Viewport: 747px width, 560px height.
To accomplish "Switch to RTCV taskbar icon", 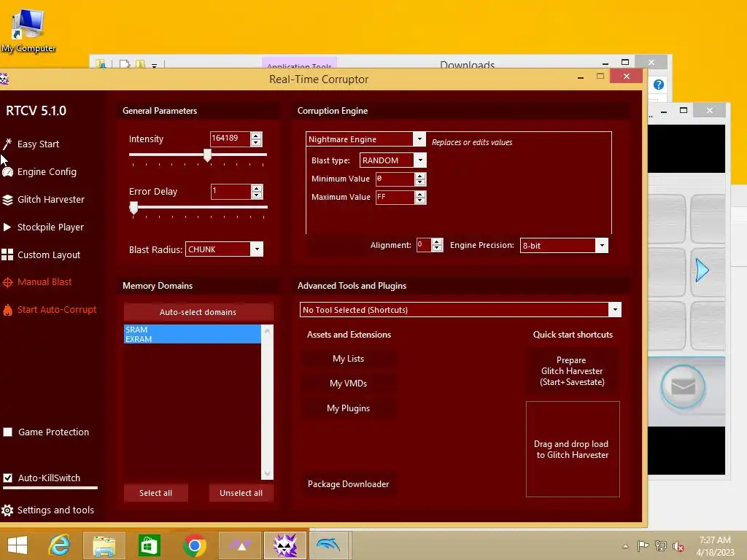I will click(285, 545).
